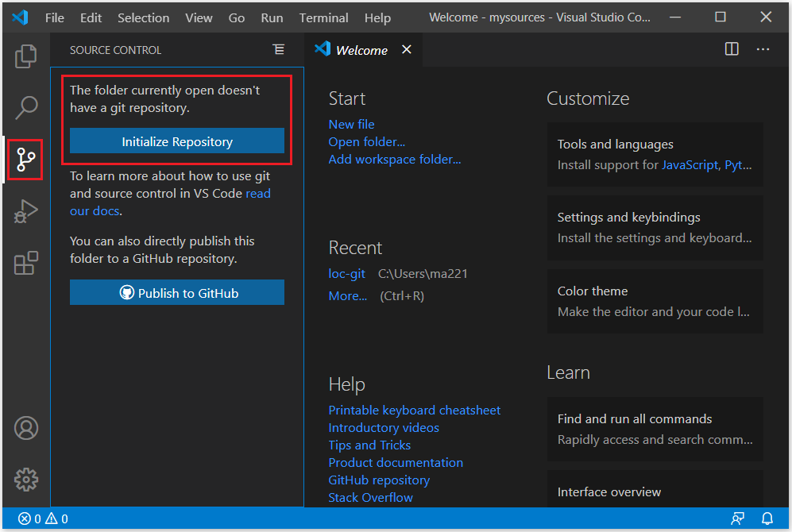Viewport: 792px width, 532px height.
Task: Open the Help menu
Action: click(378, 17)
